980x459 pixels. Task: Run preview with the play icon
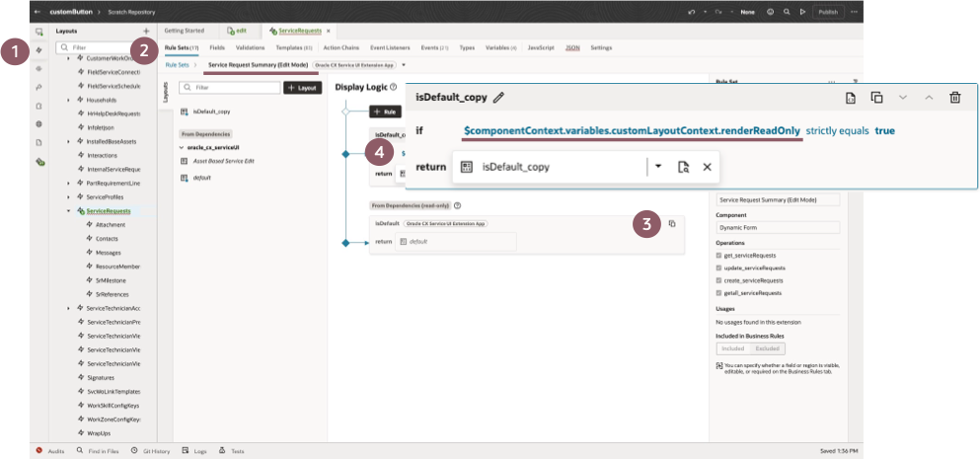pos(802,12)
